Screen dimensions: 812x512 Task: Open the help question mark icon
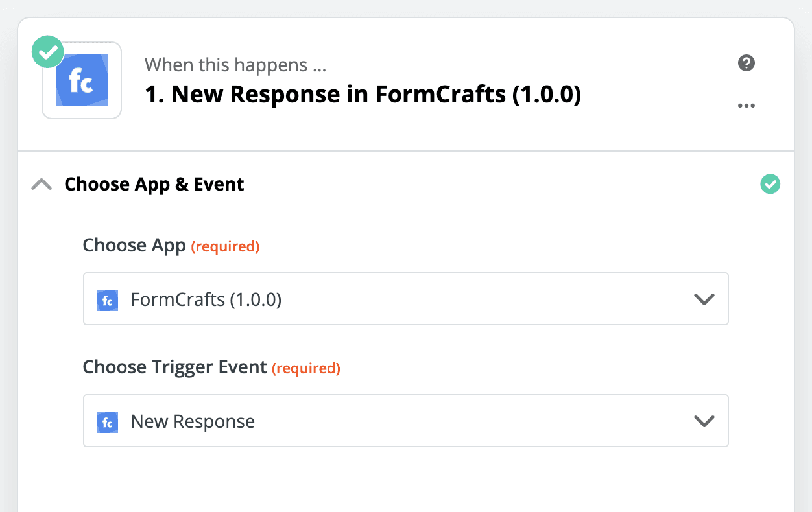746,63
